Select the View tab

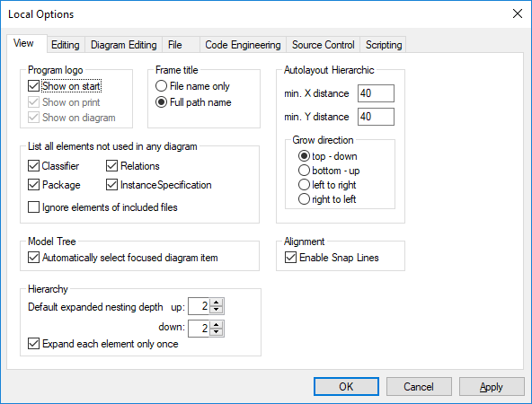(x=26, y=43)
